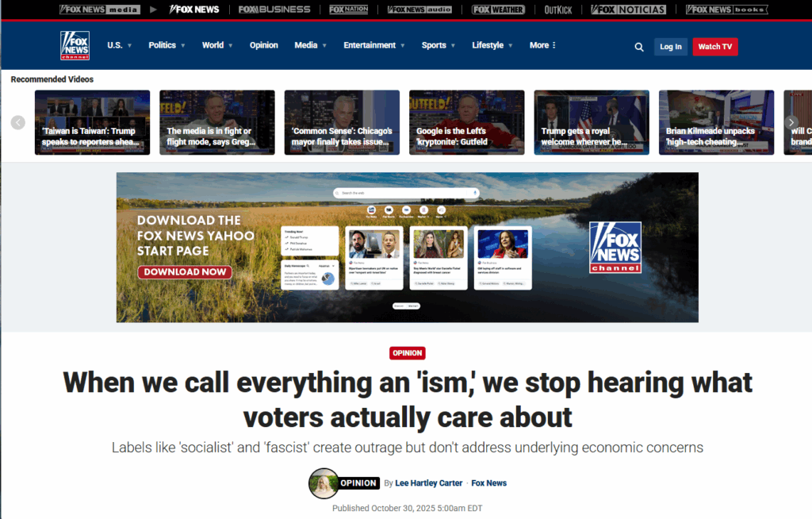
Task: Select the Opinion navigation item
Action: coord(263,45)
